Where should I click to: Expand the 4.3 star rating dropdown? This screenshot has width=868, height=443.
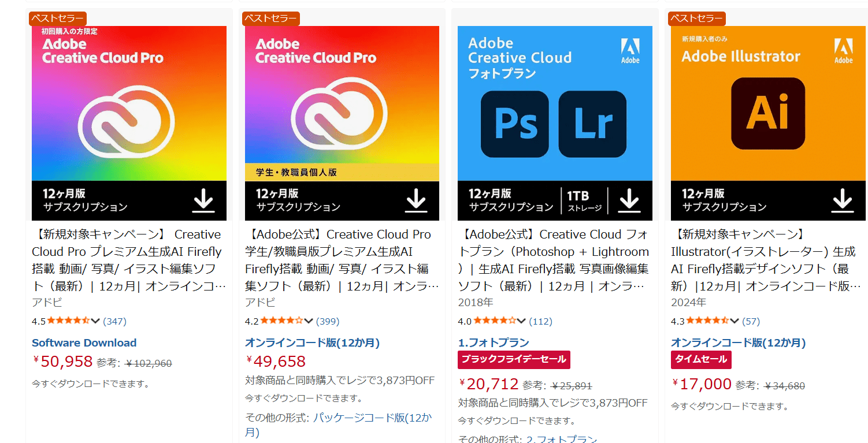tap(735, 321)
